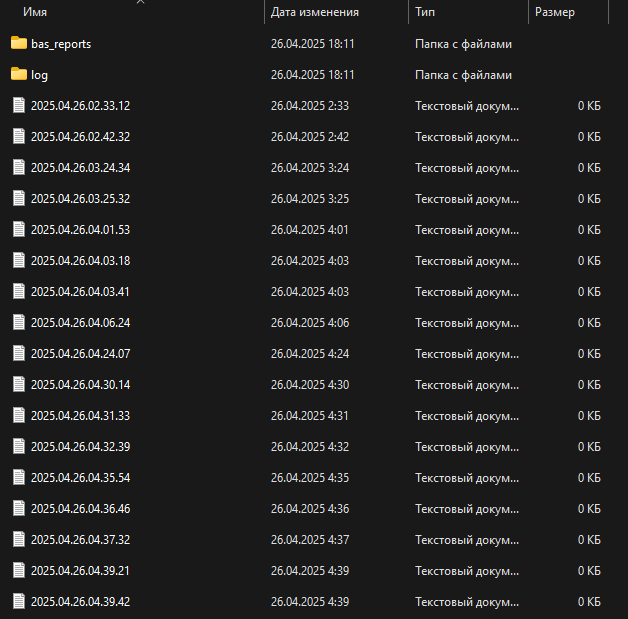The width and height of the screenshot is (628, 619).
Task: Sort files by the Размер column
Action: point(555,13)
